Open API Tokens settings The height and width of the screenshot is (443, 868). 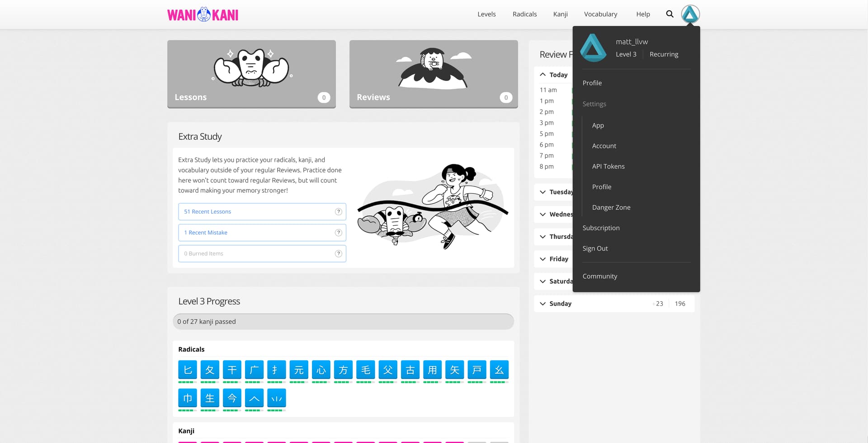(608, 166)
